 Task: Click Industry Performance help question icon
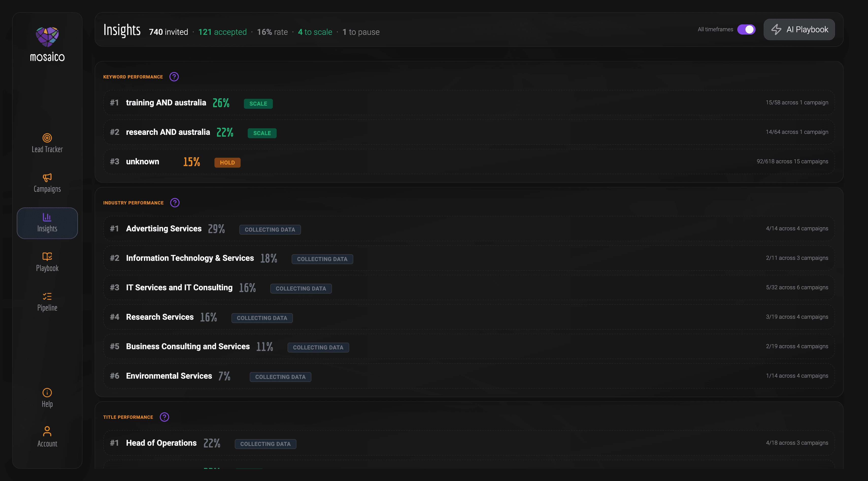pos(175,203)
